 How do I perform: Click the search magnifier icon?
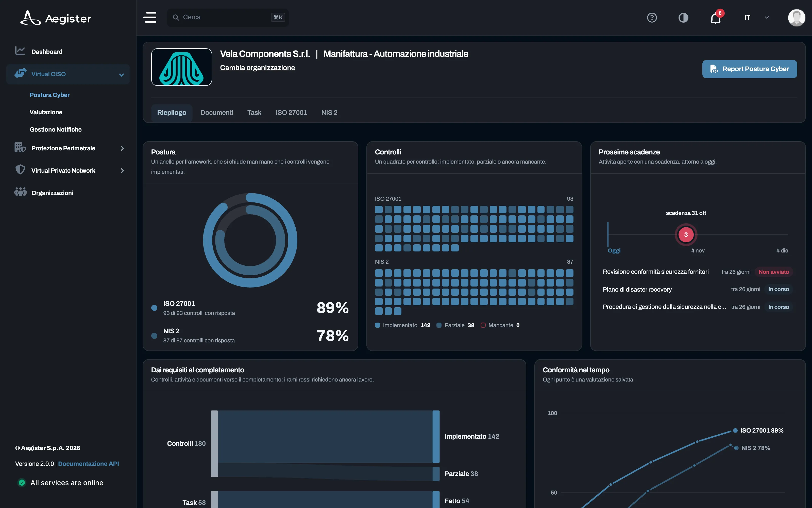pyautogui.click(x=176, y=17)
